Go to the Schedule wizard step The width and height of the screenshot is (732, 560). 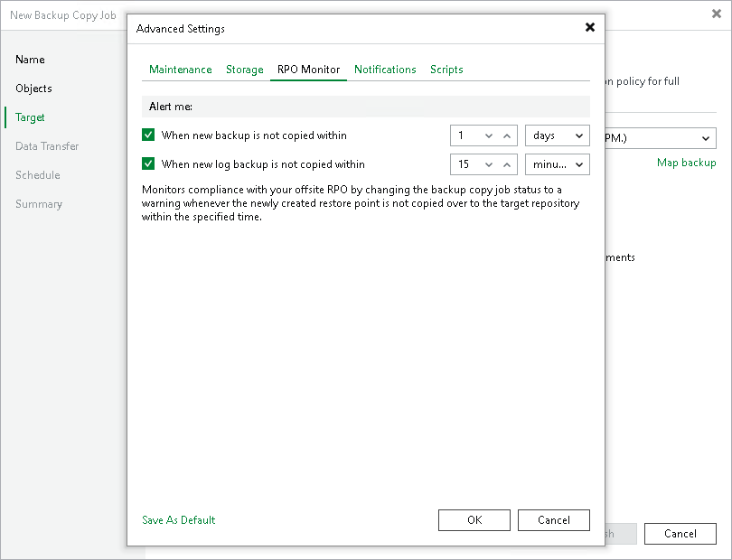[x=39, y=175]
